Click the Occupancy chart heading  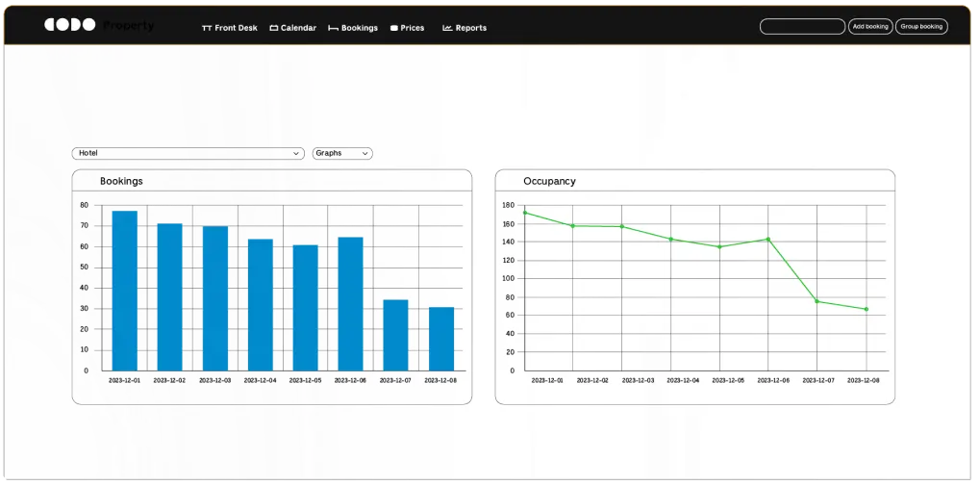(549, 181)
